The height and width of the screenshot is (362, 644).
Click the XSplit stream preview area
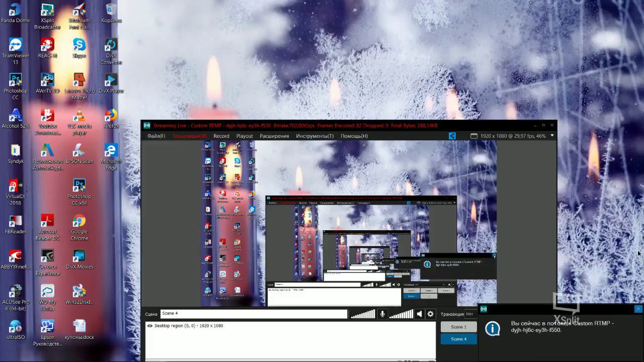[x=349, y=223]
